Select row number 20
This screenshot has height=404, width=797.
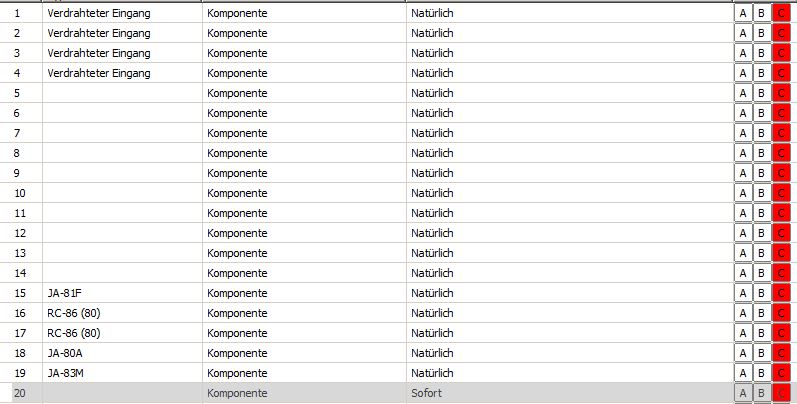(20, 393)
